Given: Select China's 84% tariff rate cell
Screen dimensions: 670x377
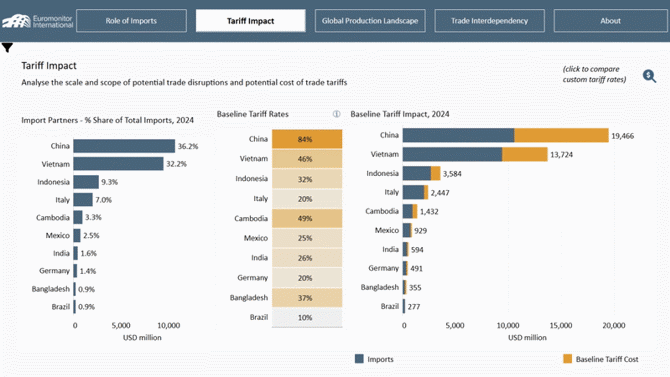Looking at the screenshot, I should tap(307, 139).
